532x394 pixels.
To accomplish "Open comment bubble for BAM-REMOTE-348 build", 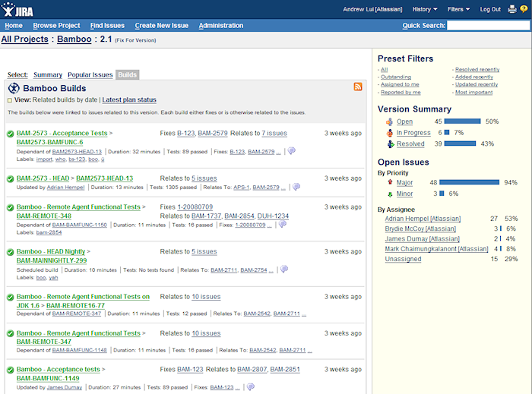I will click(x=282, y=224).
